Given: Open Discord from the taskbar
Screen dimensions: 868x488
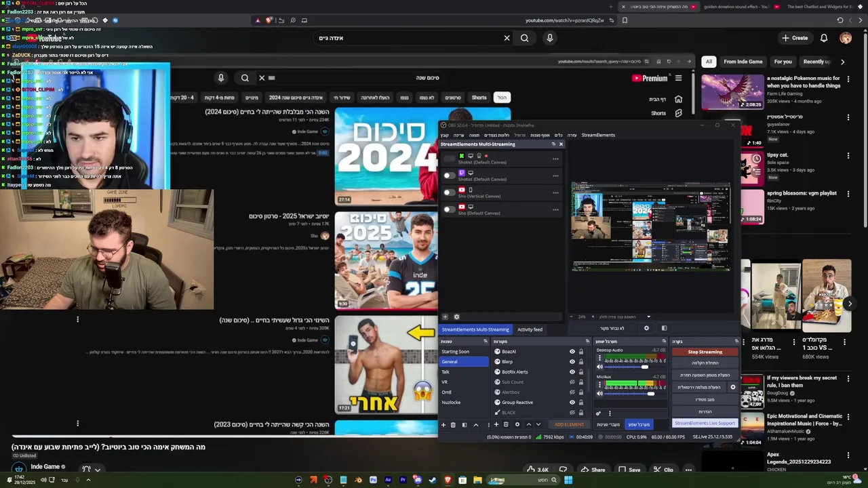Looking at the screenshot, I should click(418, 480).
